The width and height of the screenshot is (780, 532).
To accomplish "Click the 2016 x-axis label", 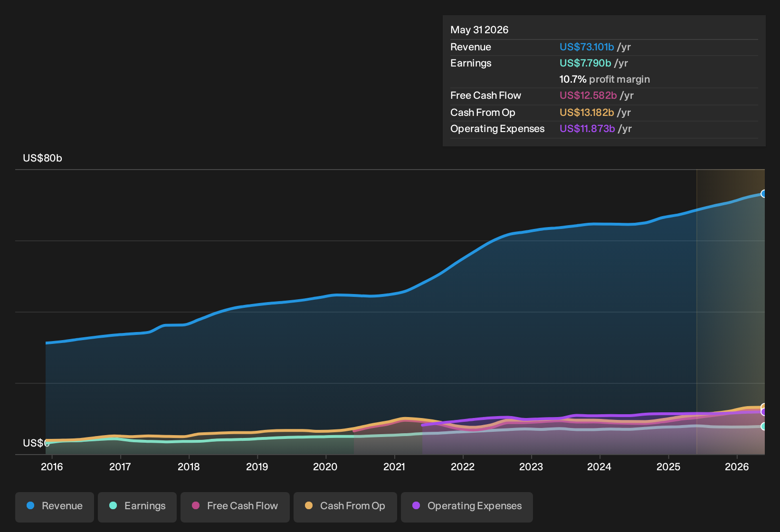I will click(52, 467).
